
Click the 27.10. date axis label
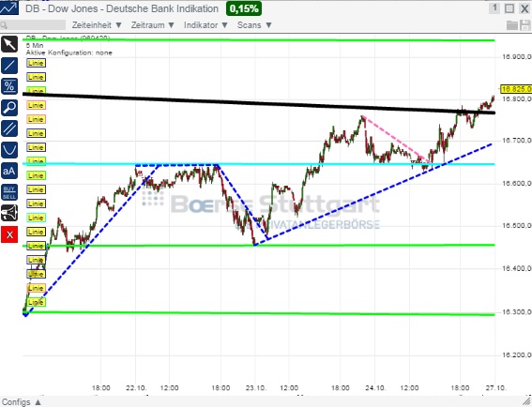point(495,387)
